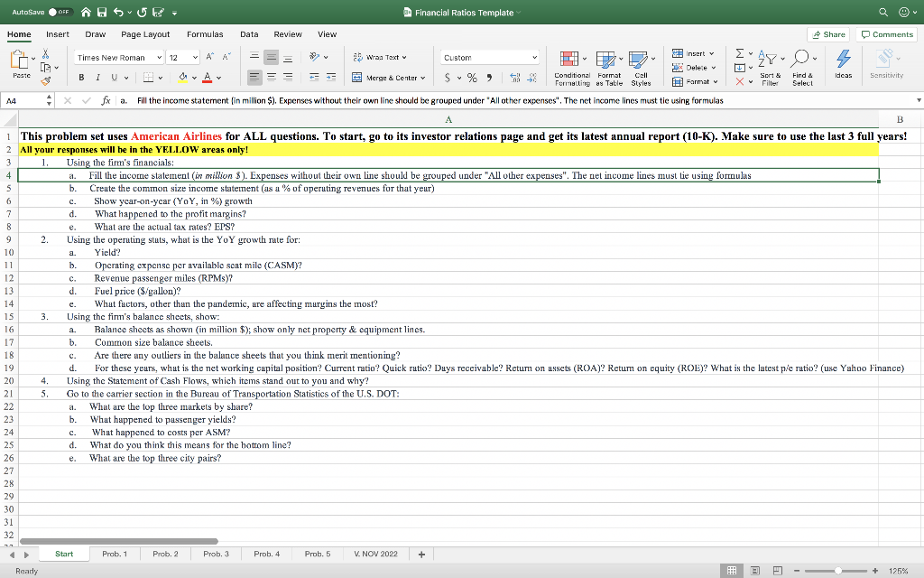
Task: Expand the fill color dropdown arrow
Action: [x=194, y=78]
